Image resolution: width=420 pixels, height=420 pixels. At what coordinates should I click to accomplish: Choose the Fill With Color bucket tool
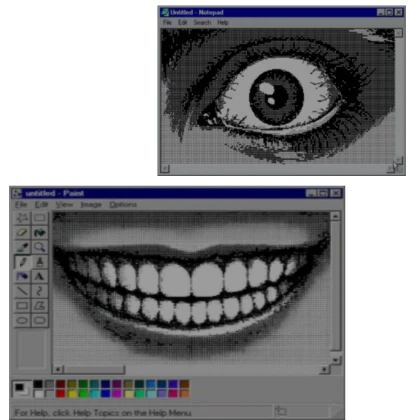click(x=40, y=232)
